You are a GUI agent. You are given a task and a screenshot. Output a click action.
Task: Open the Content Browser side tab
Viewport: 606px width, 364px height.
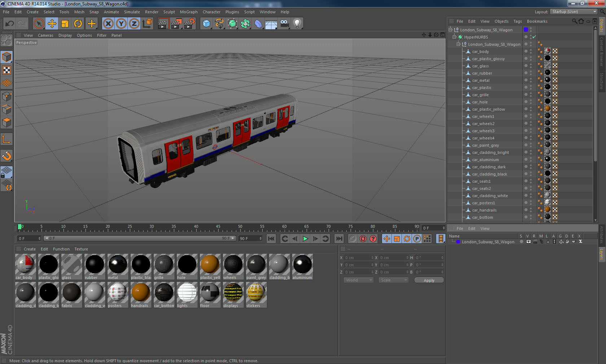click(602, 51)
